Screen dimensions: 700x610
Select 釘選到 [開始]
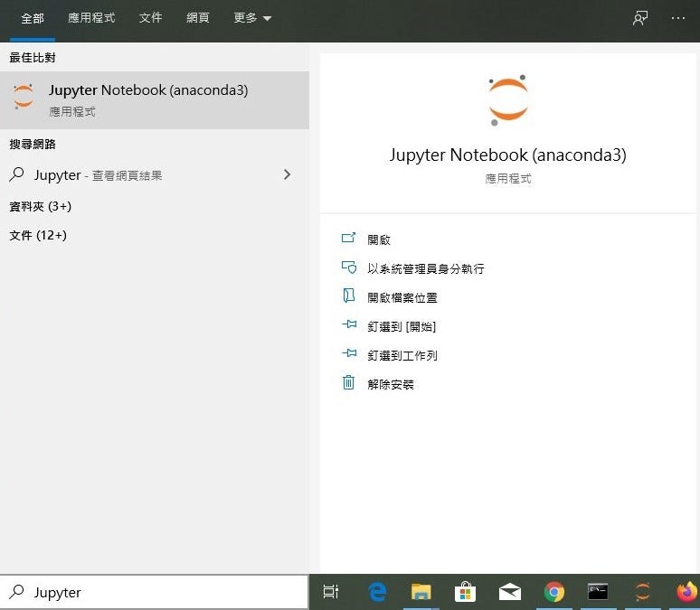pyautogui.click(x=402, y=326)
